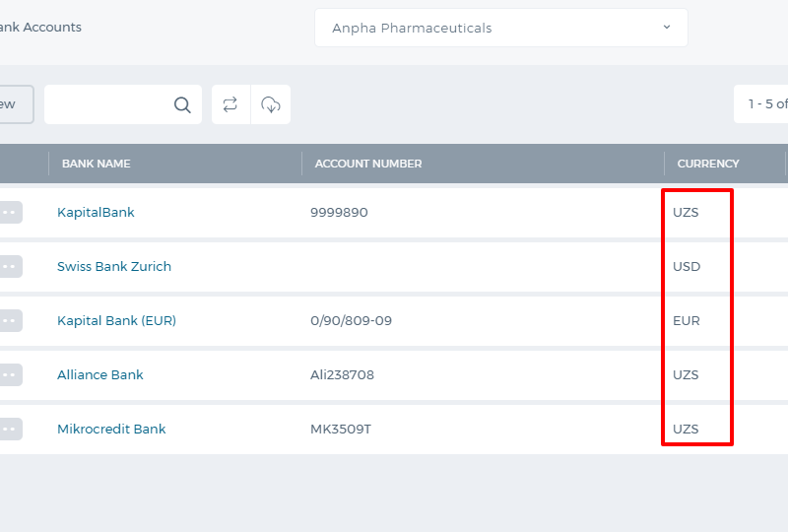
Task: Sort by the Account Number column header
Action: point(368,164)
